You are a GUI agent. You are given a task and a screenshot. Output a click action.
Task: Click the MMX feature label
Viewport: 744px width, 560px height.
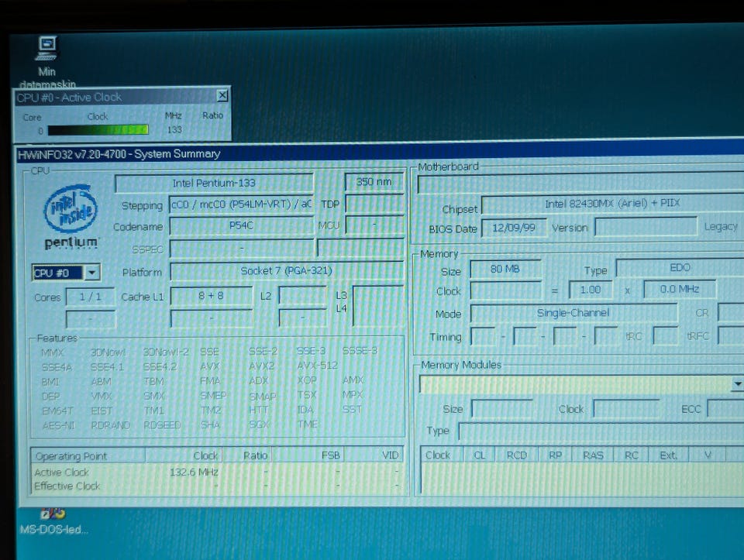click(x=52, y=352)
